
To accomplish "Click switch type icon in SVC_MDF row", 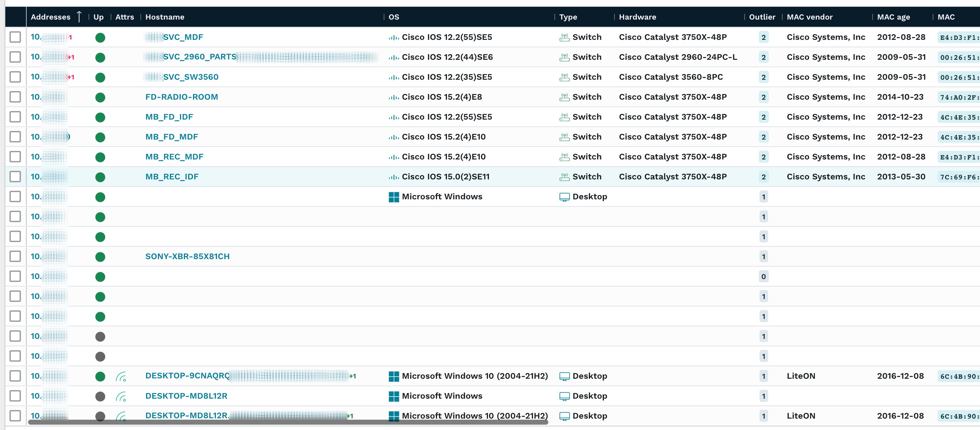I will point(564,37).
